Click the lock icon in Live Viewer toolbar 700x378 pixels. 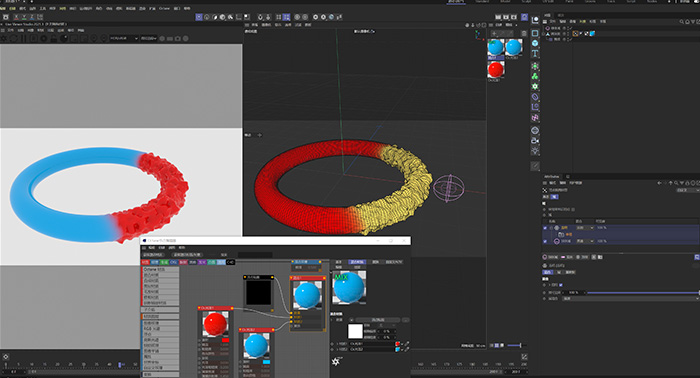[54, 39]
